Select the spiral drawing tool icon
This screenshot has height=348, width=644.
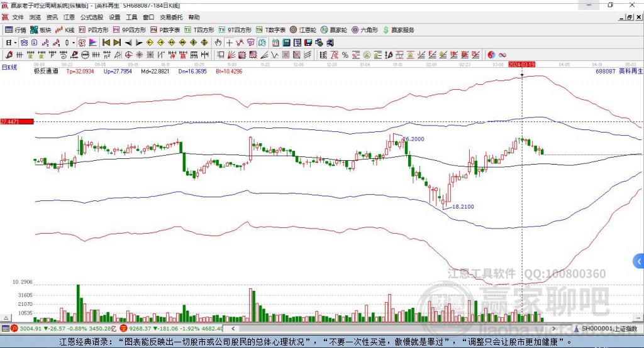click(x=64, y=55)
